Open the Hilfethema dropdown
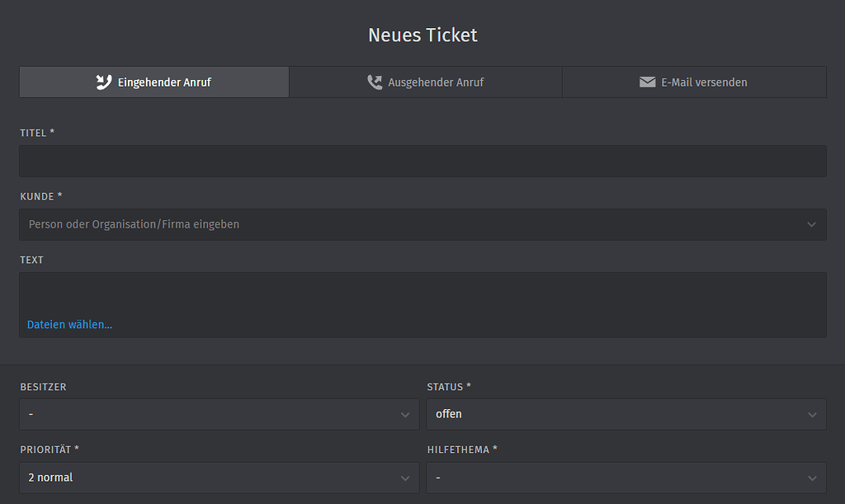The width and height of the screenshot is (845, 504). click(625, 478)
